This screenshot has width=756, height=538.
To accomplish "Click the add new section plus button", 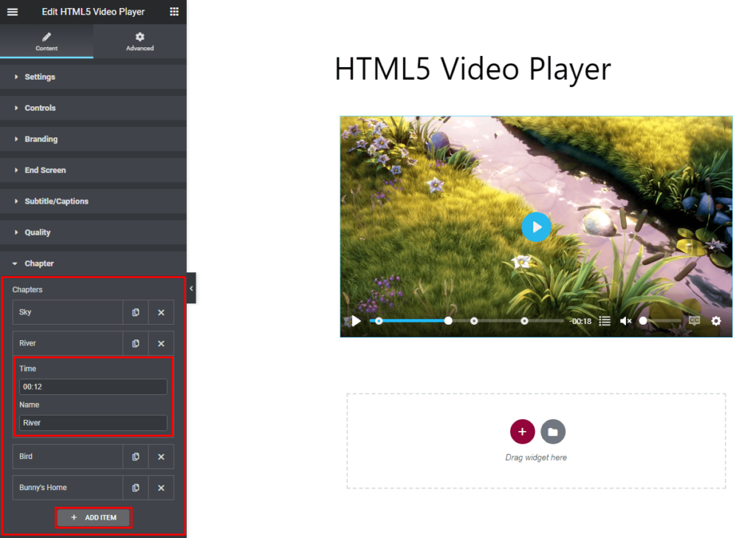I will (522, 431).
